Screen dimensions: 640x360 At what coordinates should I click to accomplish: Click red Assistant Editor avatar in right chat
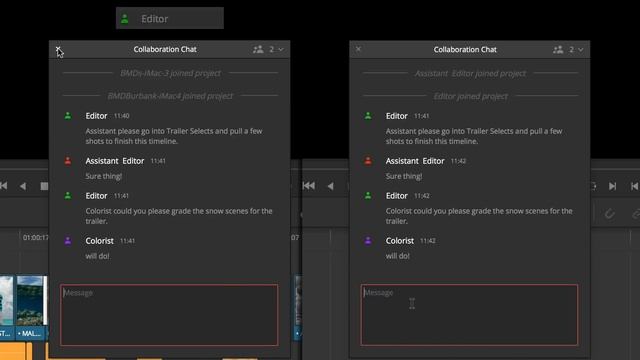click(368, 161)
